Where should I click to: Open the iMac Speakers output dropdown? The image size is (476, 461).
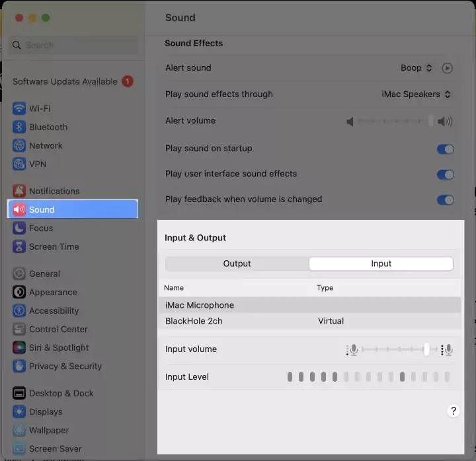[x=416, y=94]
